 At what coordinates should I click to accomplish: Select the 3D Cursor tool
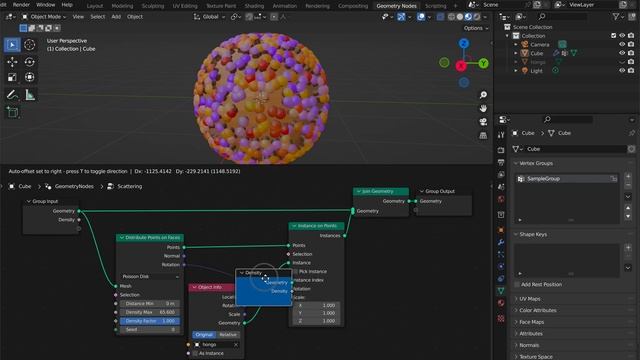coord(29,44)
